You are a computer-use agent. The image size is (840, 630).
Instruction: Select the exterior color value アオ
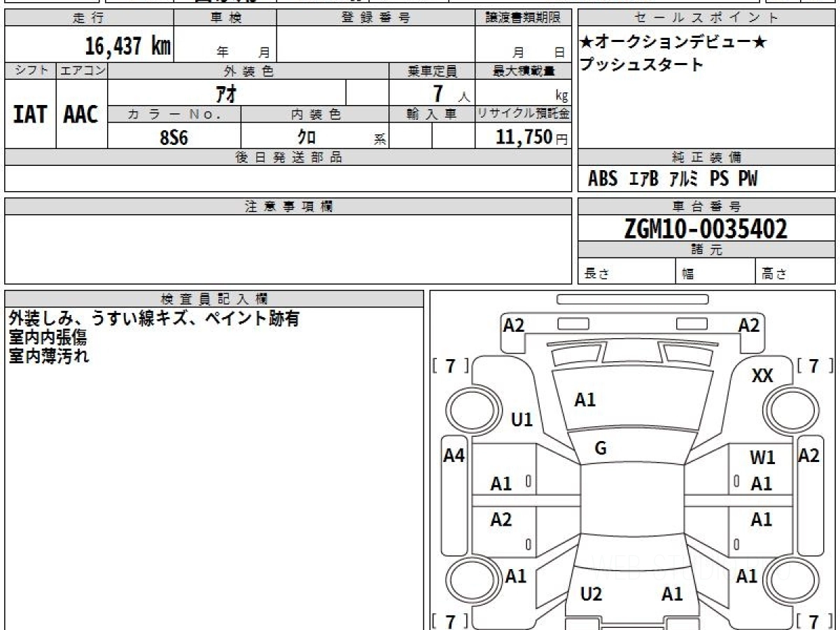tap(225, 93)
